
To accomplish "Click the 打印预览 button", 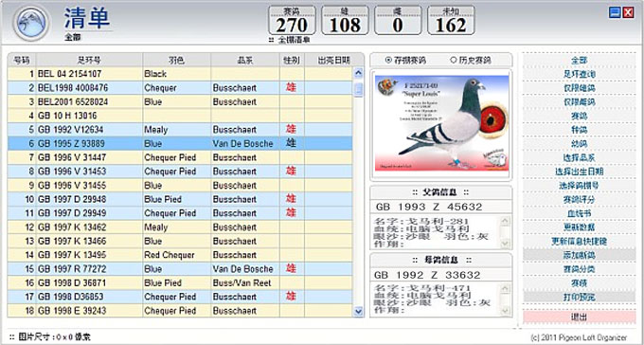I will coord(579,297).
